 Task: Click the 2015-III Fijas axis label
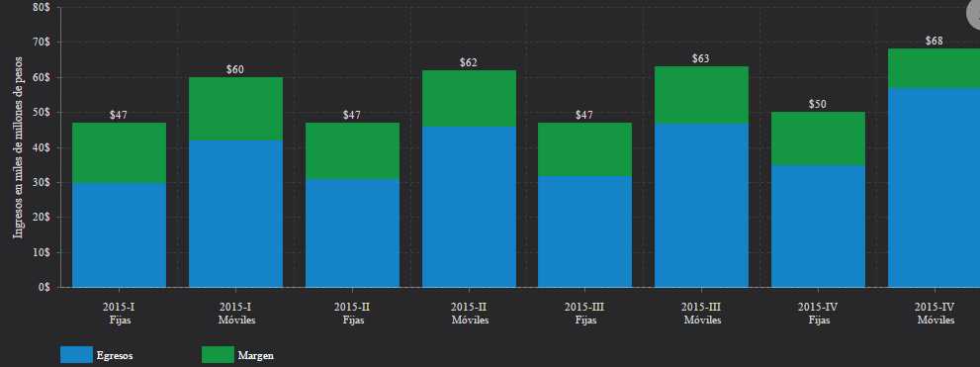tap(585, 314)
